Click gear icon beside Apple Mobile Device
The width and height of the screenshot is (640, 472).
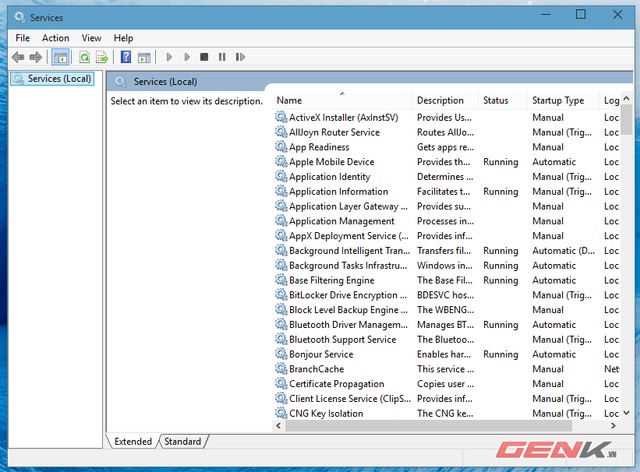coord(281,161)
